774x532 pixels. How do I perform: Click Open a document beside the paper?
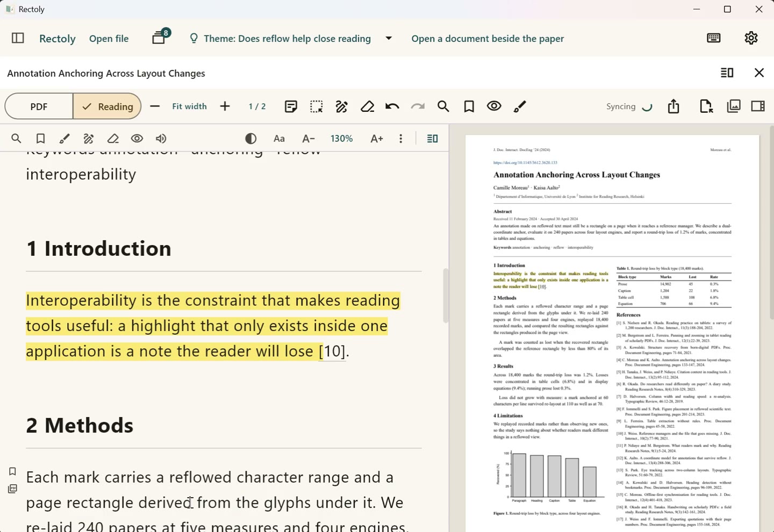coord(488,39)
